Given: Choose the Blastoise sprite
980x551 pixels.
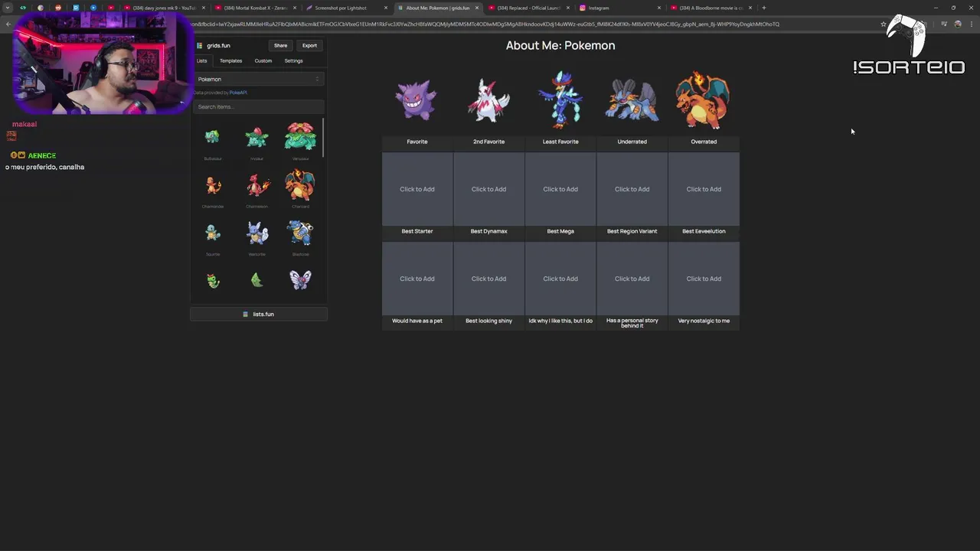Looking at the screenshot, I should tap(300, 233).
